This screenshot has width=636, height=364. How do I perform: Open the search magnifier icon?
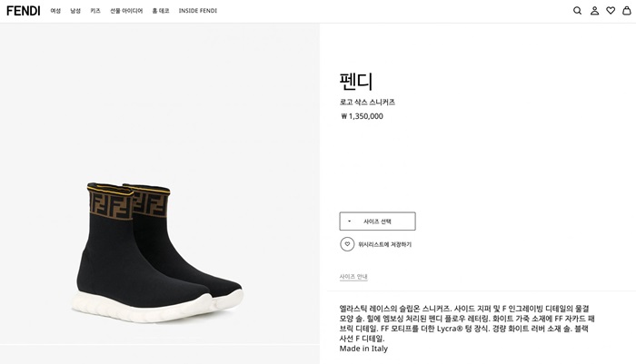click(577, 11)
